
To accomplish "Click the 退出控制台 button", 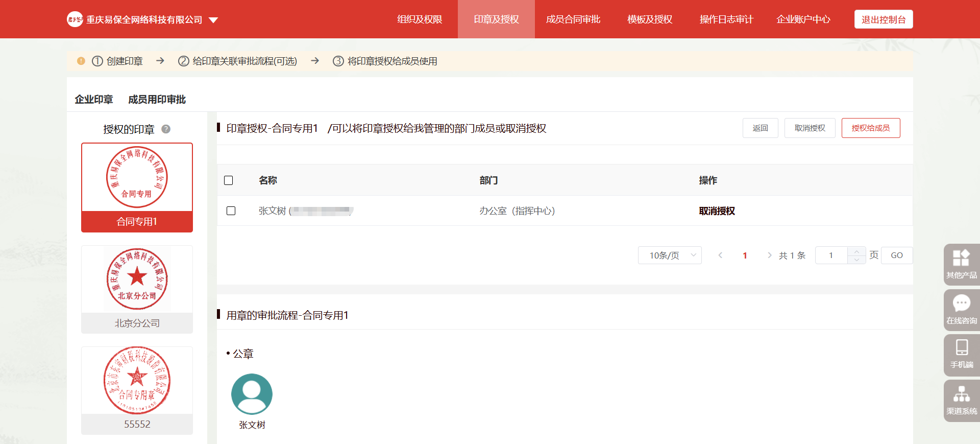I will pyautogui.click(x=883, y=19).
